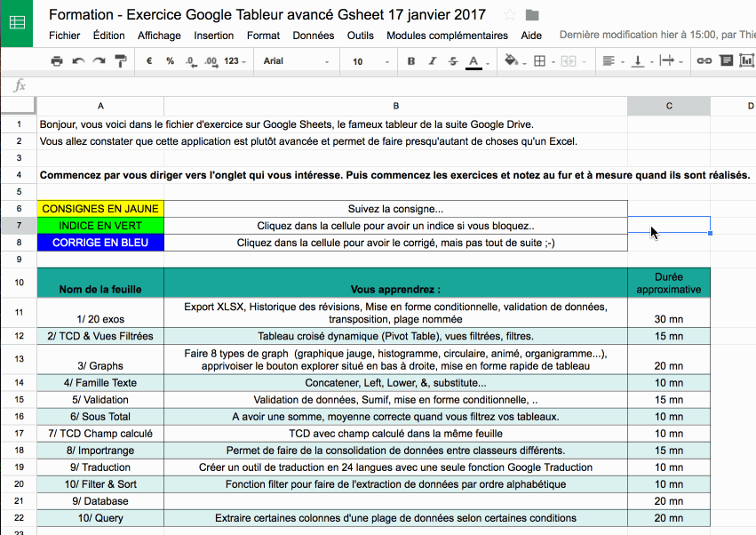Viewport: 756px width, 535px height.
Task: Expand the vertical align dropdown arrow
Action: click(652, 62)
